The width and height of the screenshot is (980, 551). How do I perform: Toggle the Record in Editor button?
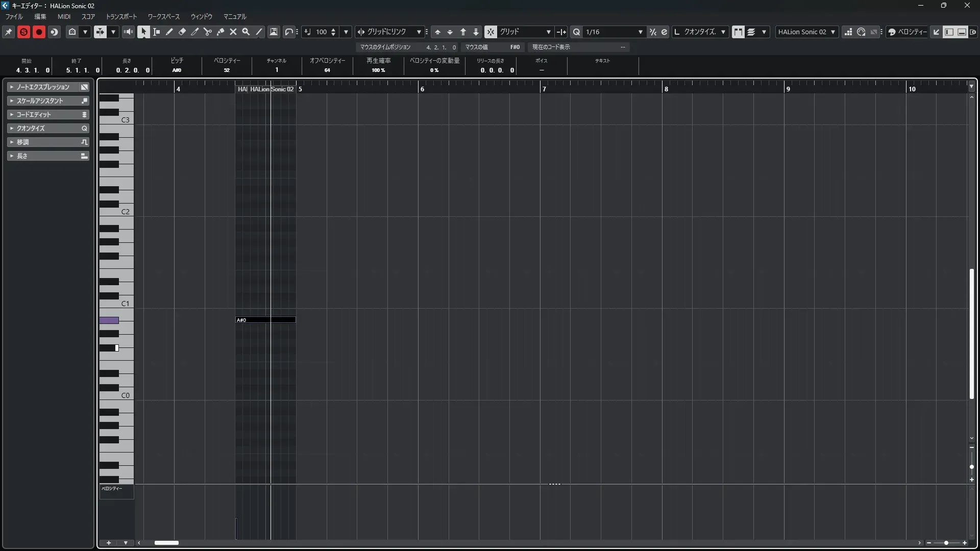tap(39, 32)
